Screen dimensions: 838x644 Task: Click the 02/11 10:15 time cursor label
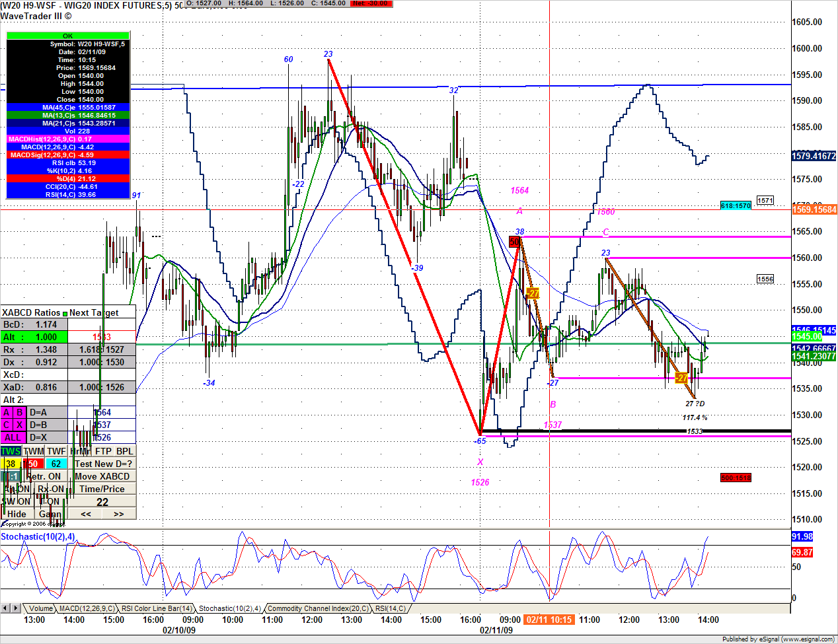[549, 620]
